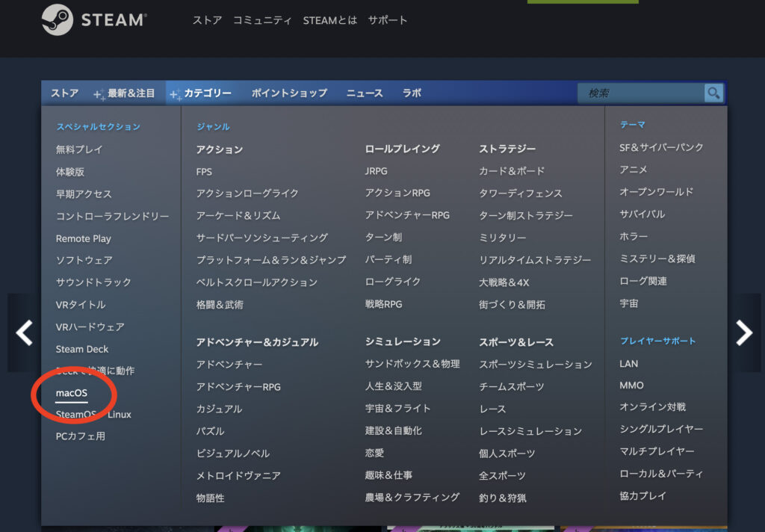Select ホラー theme

(634, 236)
